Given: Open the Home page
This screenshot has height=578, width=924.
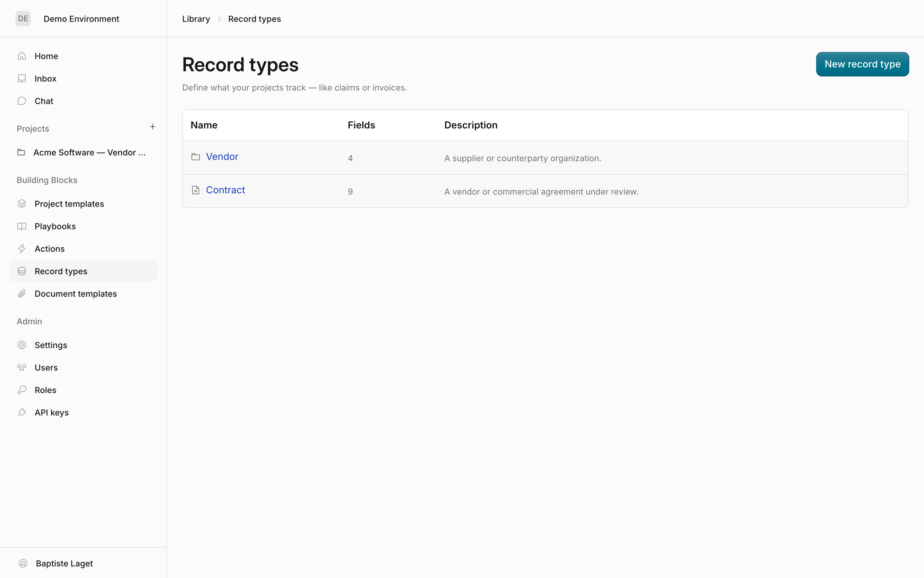Looking at the screenshot, I should (x=83, y=56).
